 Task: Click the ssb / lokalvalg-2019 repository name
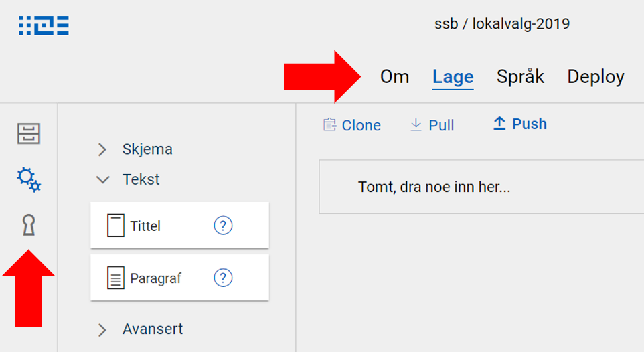coord(501,25)
